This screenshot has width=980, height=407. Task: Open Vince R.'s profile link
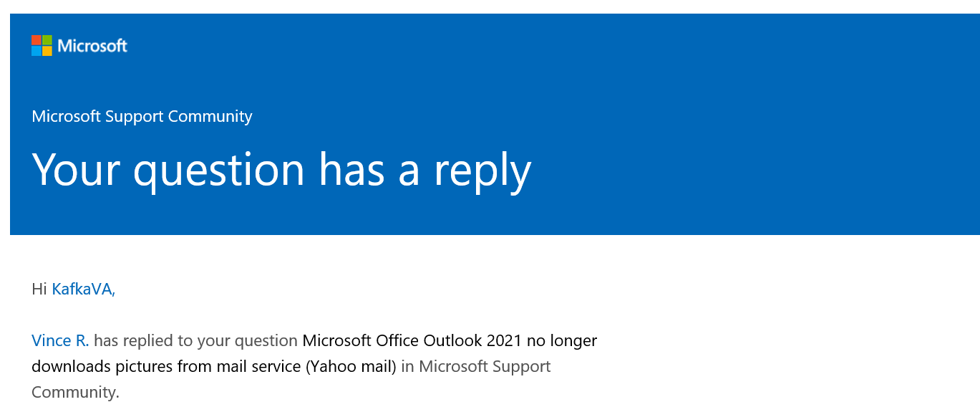[60, 340]
